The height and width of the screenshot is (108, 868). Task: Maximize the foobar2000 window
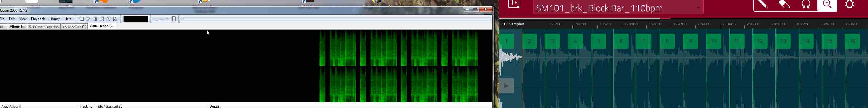(x=475, y=9)
